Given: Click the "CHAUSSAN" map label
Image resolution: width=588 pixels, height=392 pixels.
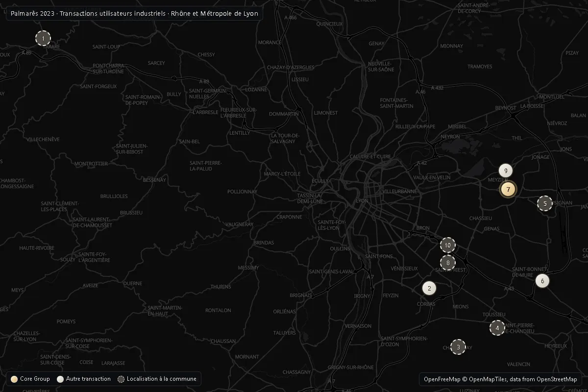Looking at the screenshot, I should pyautogui.click(x=223, y=341).
